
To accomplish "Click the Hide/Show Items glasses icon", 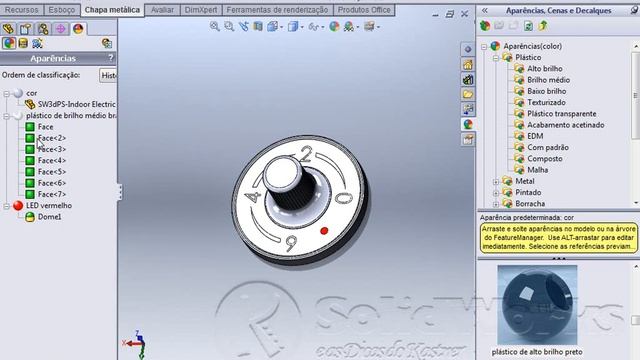I will click(x=313, y=27).
